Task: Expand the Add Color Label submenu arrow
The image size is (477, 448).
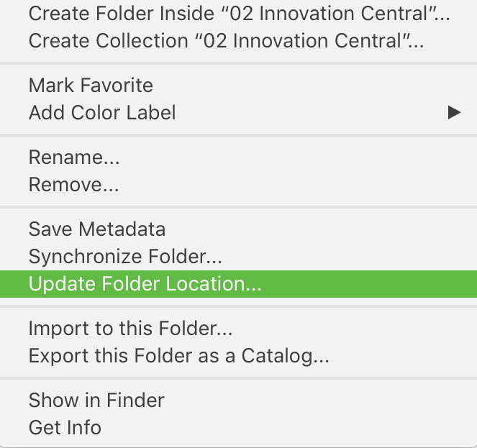Action: coord(454,112)
